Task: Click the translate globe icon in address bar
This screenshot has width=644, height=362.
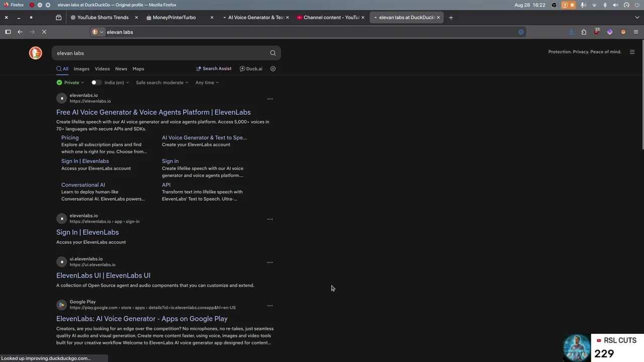Action: (x=521, y=32)
